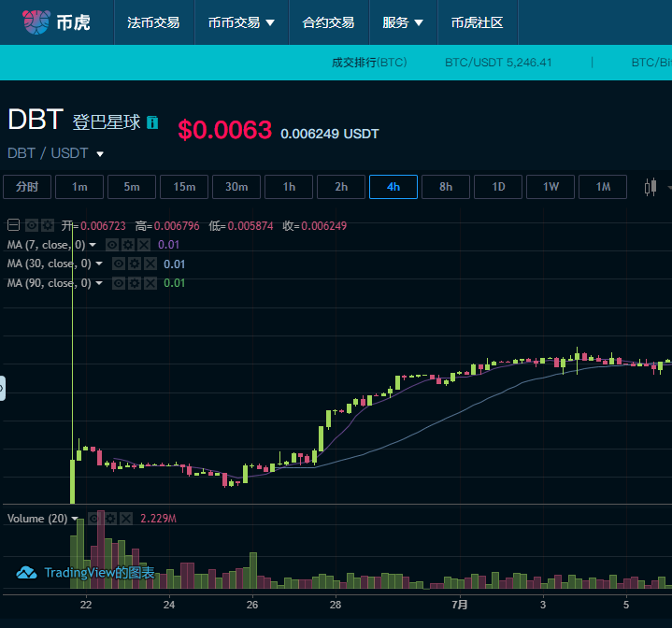Expand the left side panel handle
672x628 pixels.
(x=2, y=388)
